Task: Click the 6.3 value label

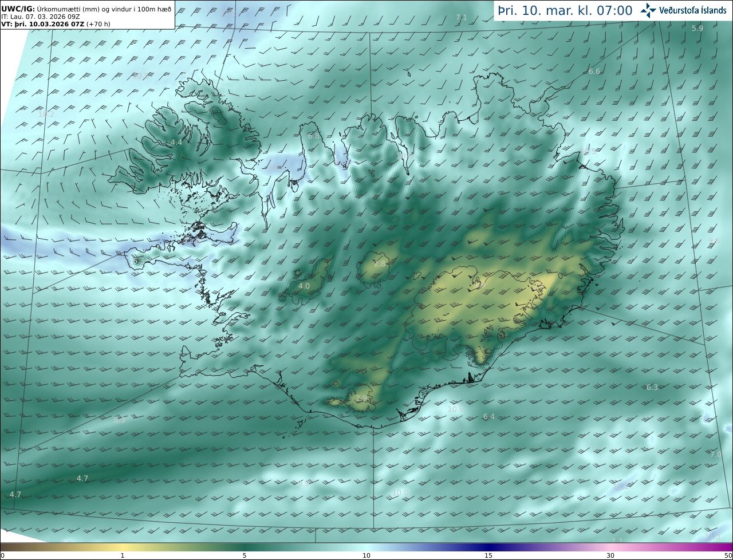Action: [652, 387]
